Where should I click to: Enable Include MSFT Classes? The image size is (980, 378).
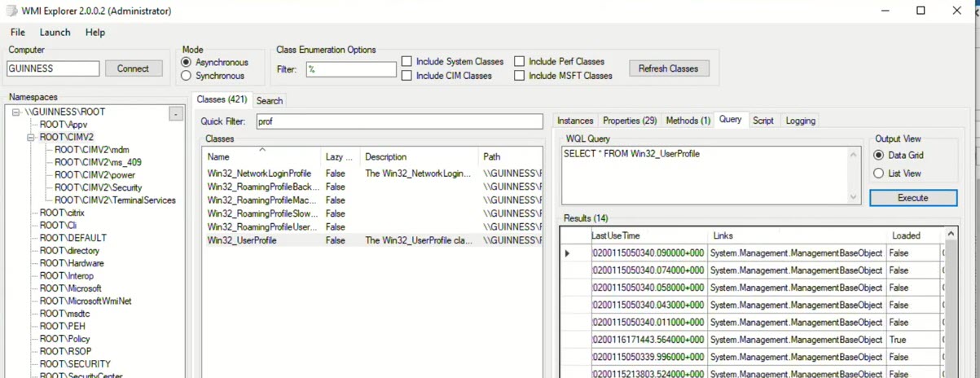[519, 76]
